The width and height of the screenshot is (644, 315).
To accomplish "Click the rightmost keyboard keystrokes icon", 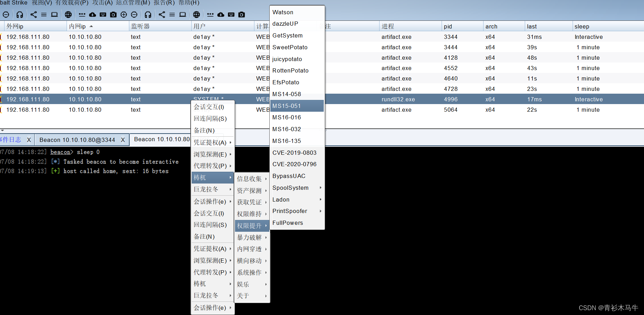I will point(231,15).
